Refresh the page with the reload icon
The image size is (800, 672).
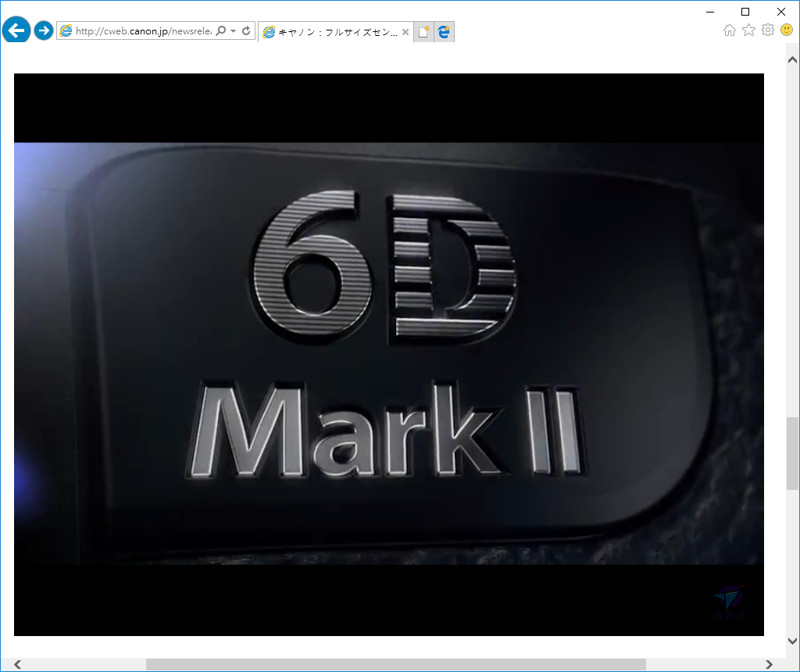246,31
